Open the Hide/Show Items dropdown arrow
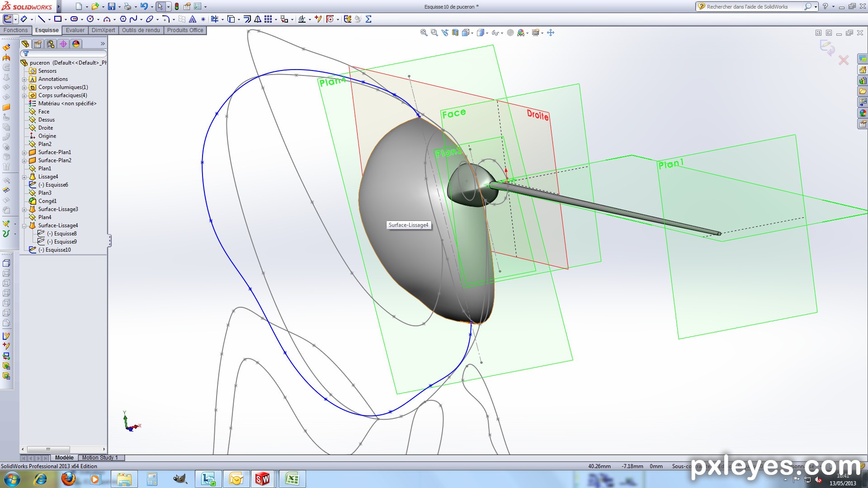This screenshot has width=868, height=488. (x=502, y=33)
